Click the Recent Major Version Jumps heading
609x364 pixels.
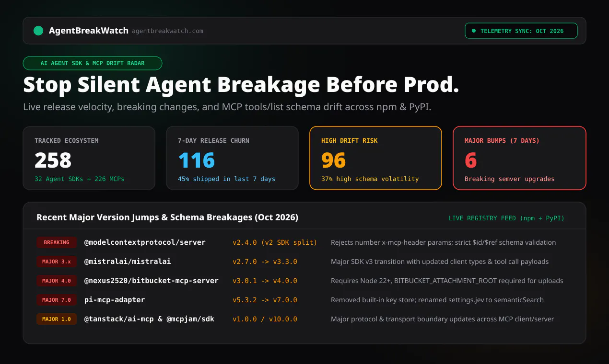pyautogui.click(x=167, y=217)
